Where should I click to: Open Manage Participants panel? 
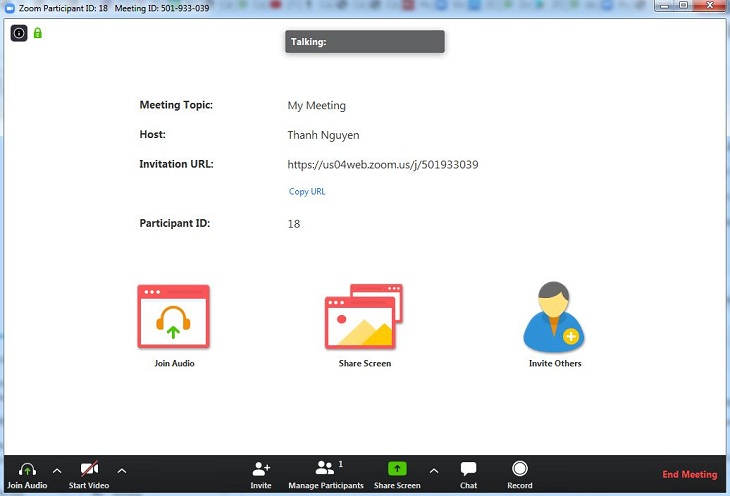click(x=326, y=475)
